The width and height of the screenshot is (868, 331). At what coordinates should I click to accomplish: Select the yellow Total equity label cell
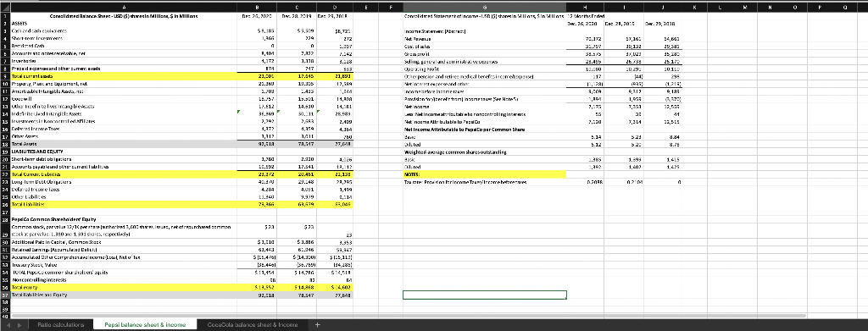[124, 287]
